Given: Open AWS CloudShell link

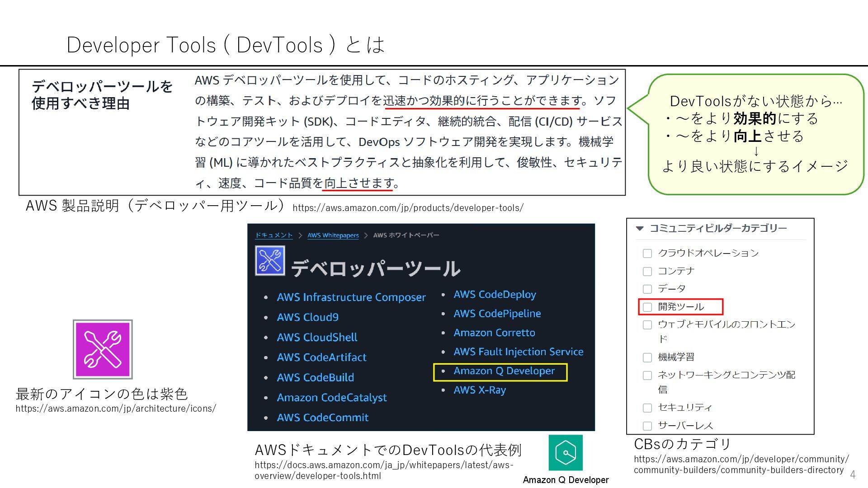Looking at the screenshot, I should (317, 338).
